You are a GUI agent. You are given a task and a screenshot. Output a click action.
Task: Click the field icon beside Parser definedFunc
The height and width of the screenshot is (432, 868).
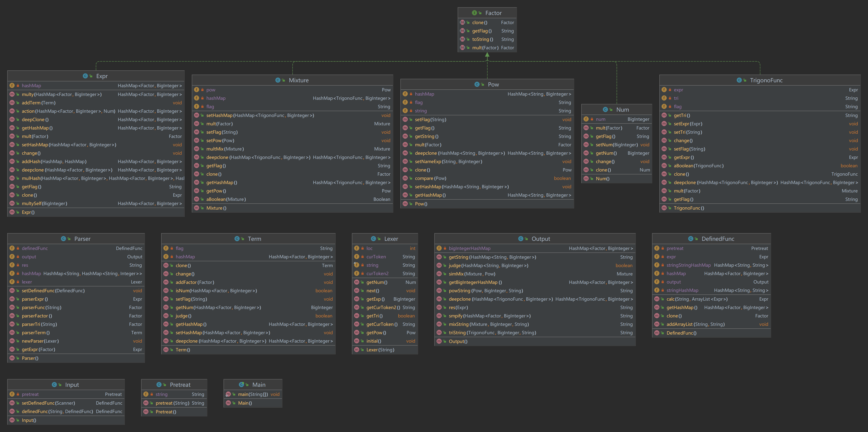(x=12, y=248)
